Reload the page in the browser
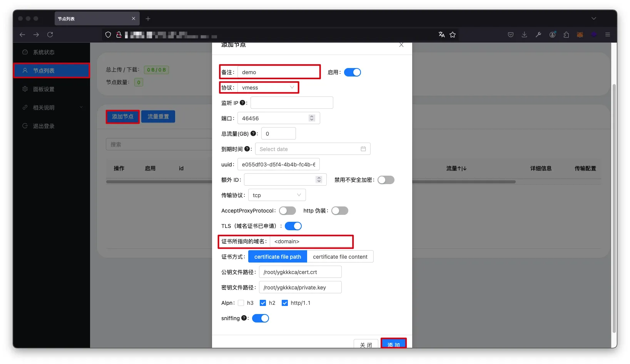The image size is (630, 364). [50, 35]
